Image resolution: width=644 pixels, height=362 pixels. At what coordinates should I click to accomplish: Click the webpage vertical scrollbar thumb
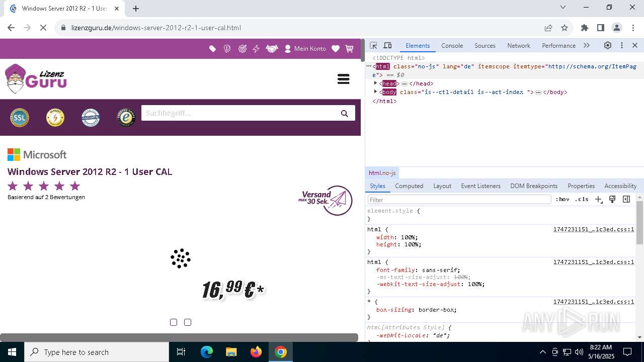point(362,50)
